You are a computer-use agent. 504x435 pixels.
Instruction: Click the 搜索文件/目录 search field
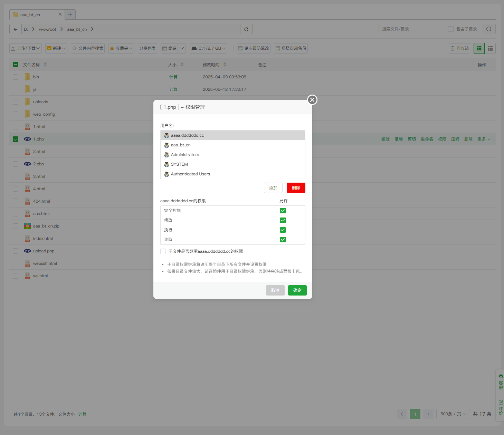coord(413,29)
